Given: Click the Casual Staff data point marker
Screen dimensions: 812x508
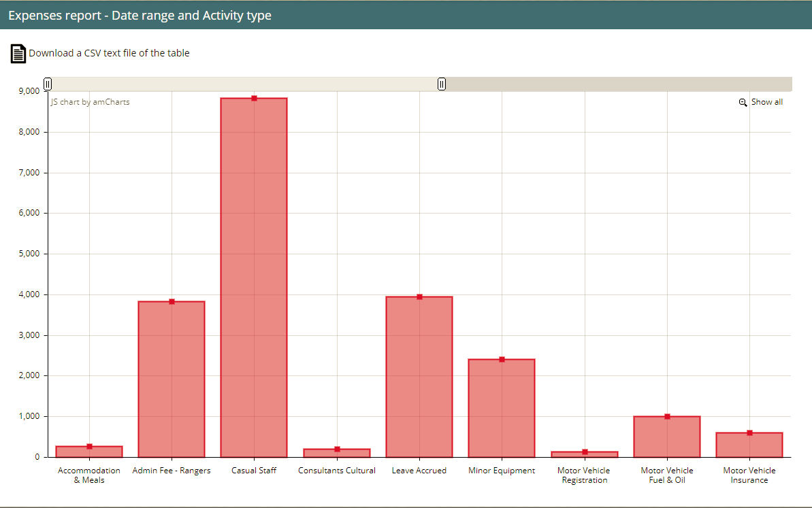Looking at the screenshot, I should tap(254, 98).
